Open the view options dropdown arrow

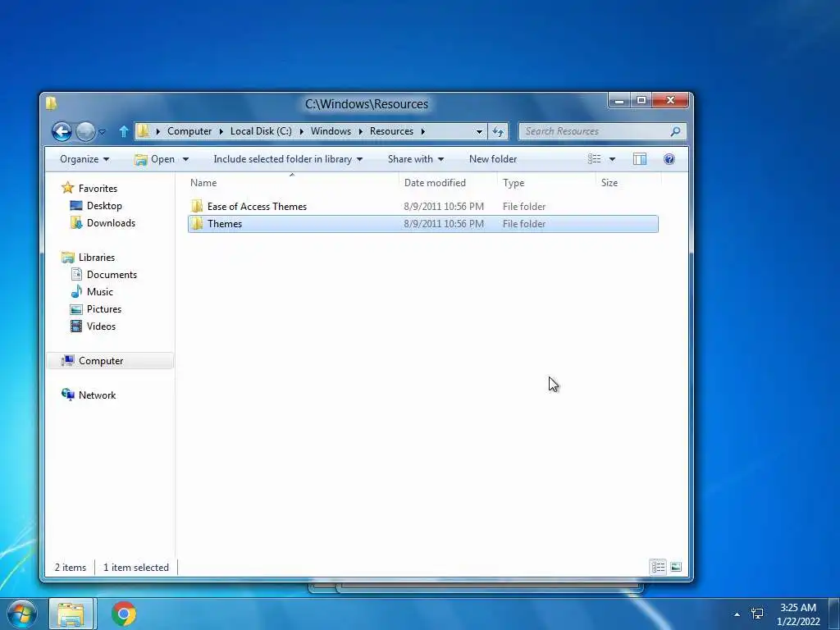pyautogui.click(x=612, y=159)
